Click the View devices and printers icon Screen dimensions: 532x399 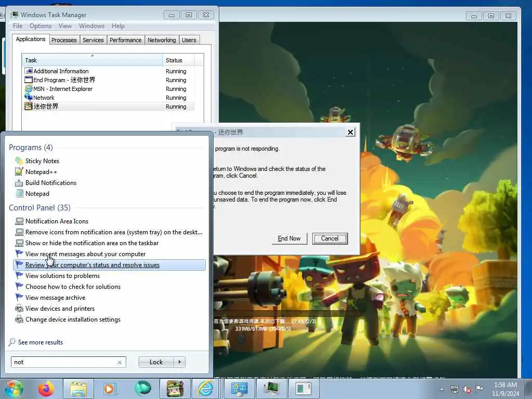tap(19, 309)
